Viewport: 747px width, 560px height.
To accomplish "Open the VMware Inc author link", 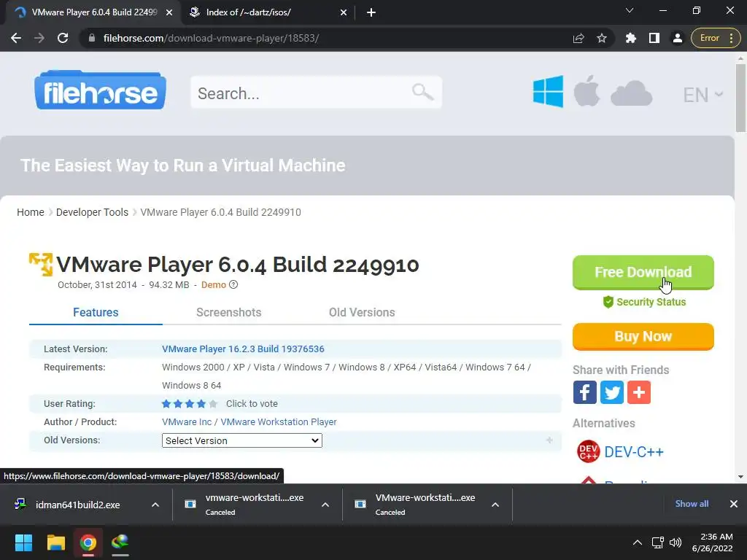I will (186, 422).
